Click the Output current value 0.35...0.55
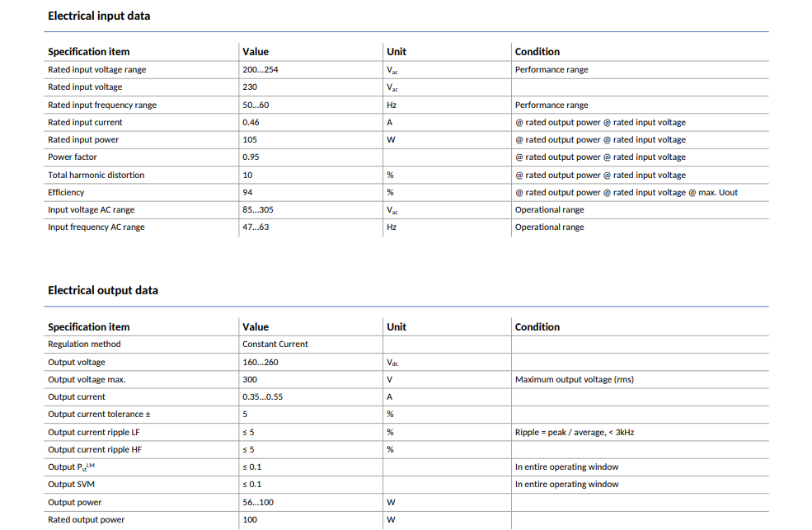 coord(262,396)
